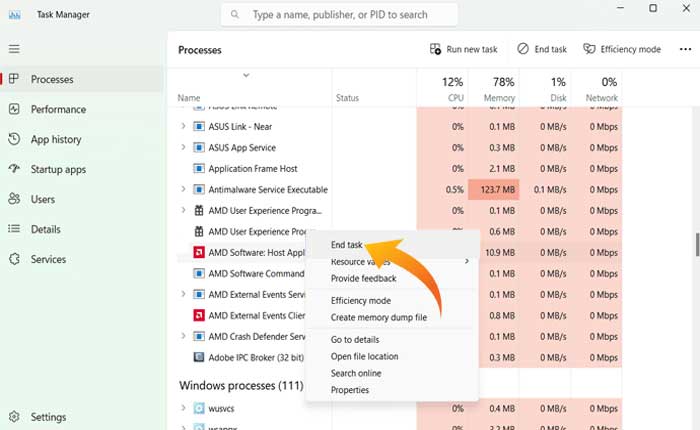The image size is (700, 430).
Task: Click the Users people icon
Action: pyautogui.click(x=14, y=199)
